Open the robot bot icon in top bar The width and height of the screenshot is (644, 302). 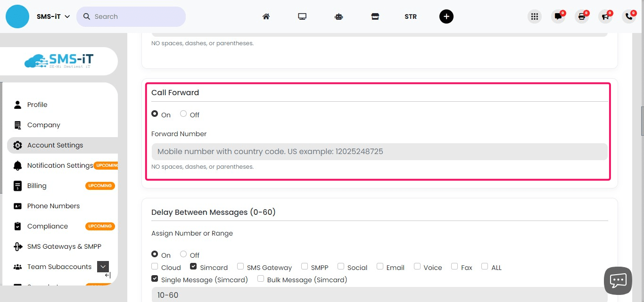pyautogui.click(x=339, y=16)
